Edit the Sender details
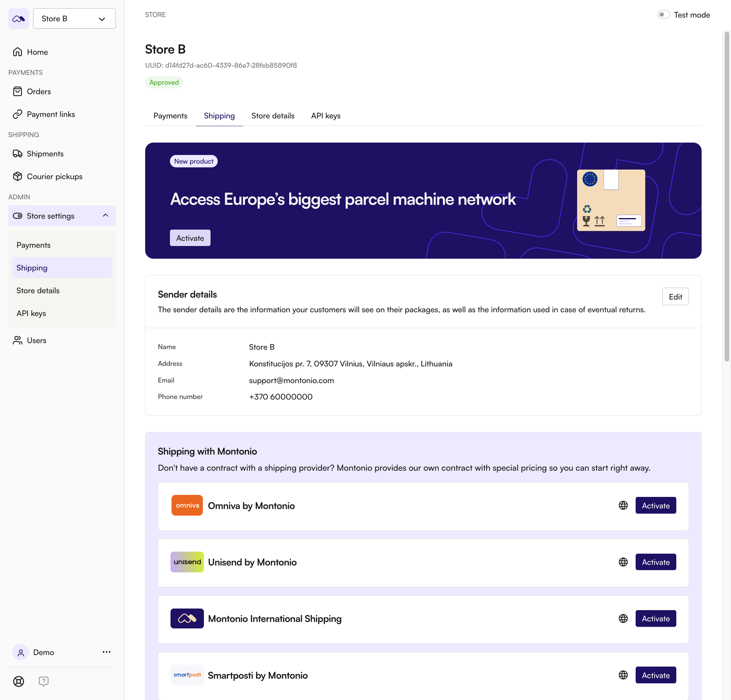 675,297
